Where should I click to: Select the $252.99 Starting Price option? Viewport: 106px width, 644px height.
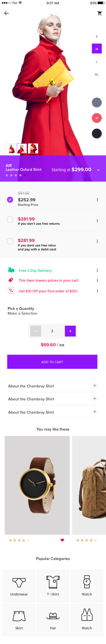tap(10, 200)
